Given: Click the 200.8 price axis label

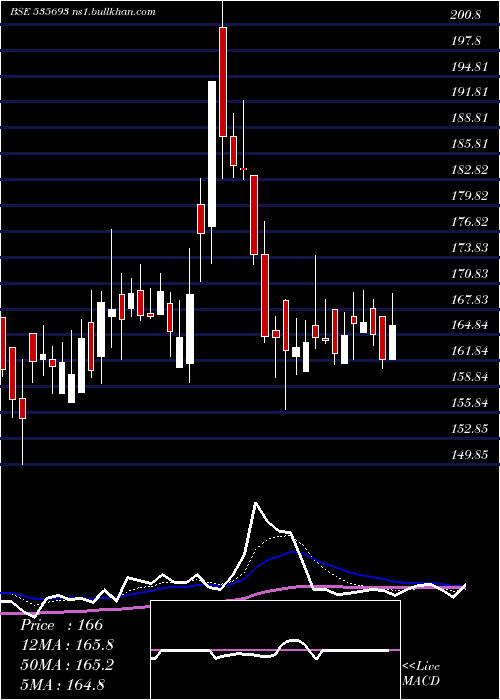Looking at the screenshot, I should pos(465,15).
